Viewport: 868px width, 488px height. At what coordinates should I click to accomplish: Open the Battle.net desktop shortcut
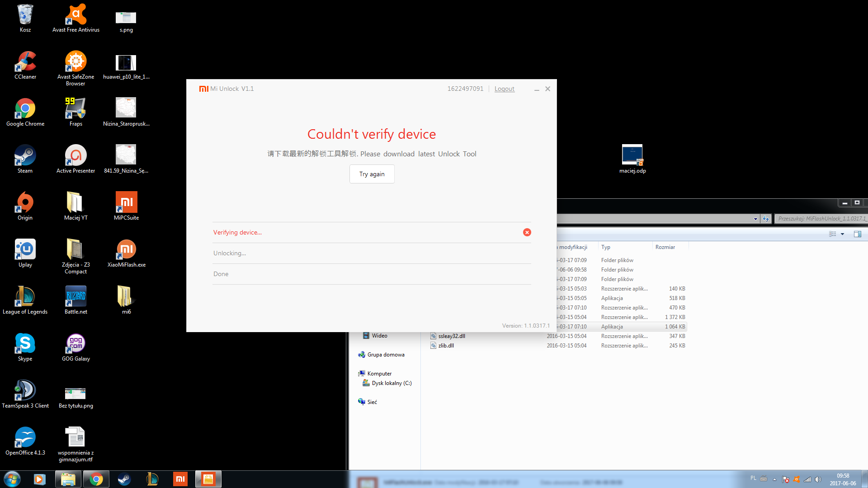tap(76, 300)
